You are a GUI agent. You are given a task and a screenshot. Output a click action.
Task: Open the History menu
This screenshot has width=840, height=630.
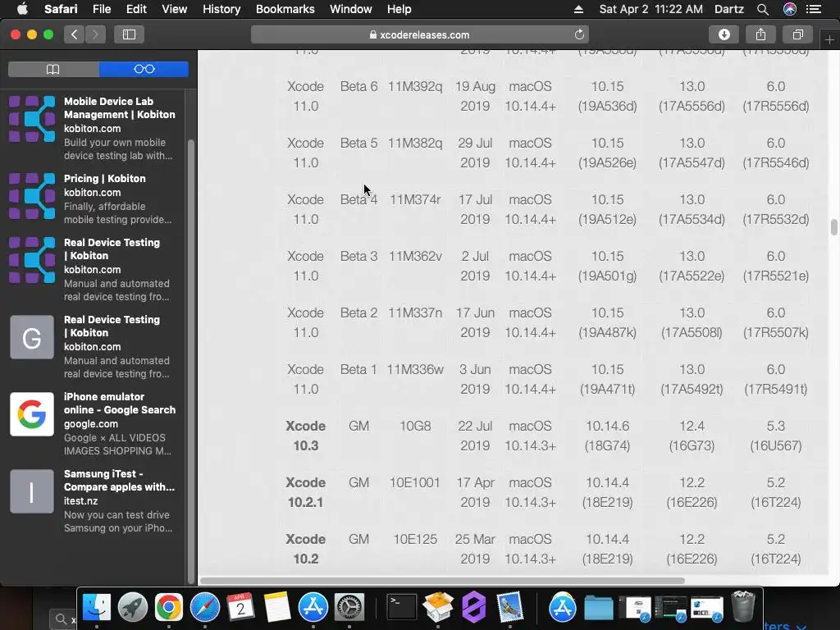[221, 9]
